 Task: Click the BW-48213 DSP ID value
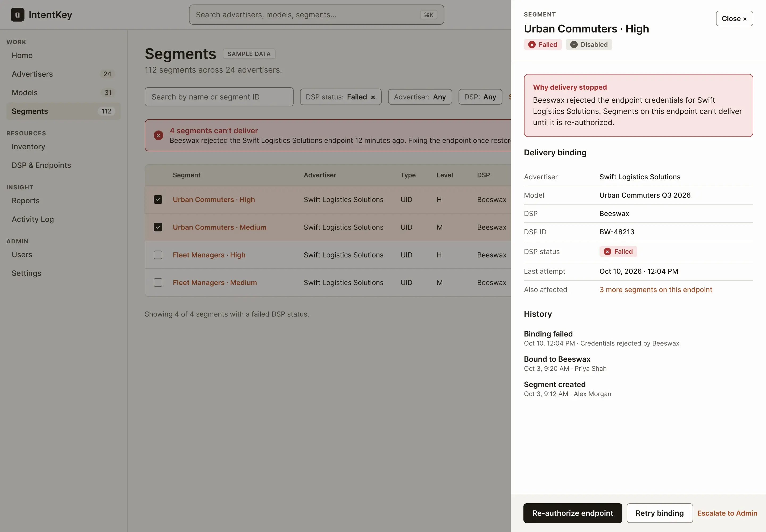[617, 232]
